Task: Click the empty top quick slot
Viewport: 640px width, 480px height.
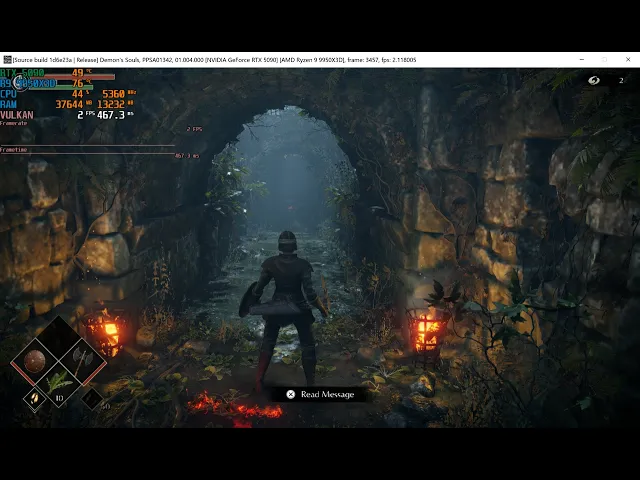Action: (x=59, y=338)
